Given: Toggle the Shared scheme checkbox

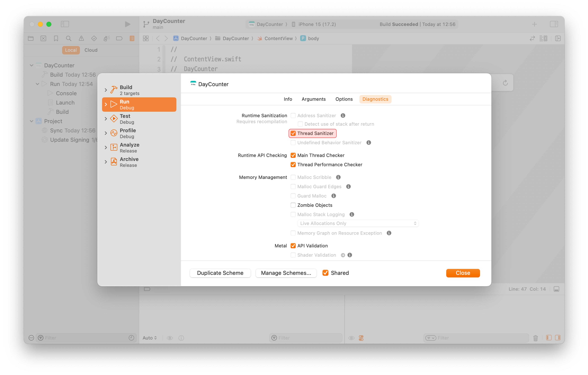Looking at the screenshot, I should pyautogui.click(x=325, y=273).
